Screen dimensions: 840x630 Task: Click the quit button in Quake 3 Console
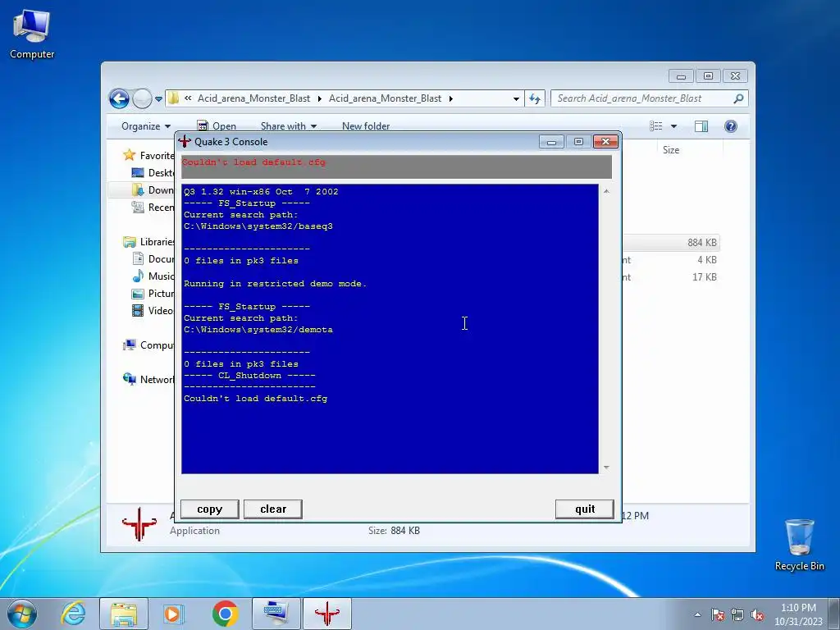point(584,509)
